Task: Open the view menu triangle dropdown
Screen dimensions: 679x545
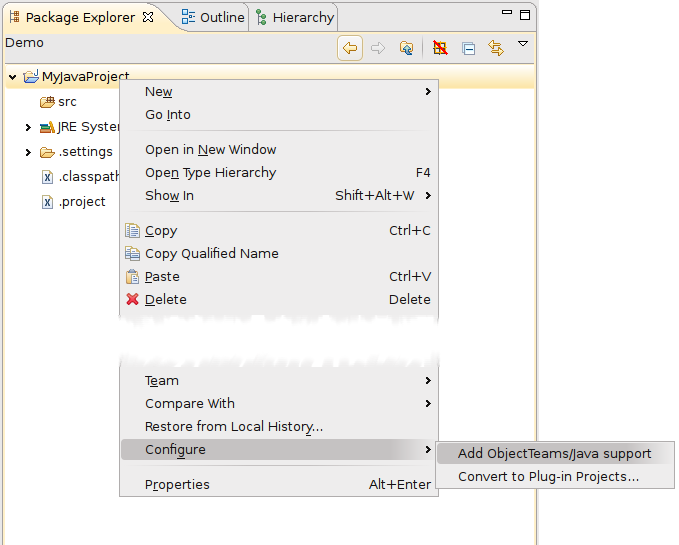Action: coord(522,45)
